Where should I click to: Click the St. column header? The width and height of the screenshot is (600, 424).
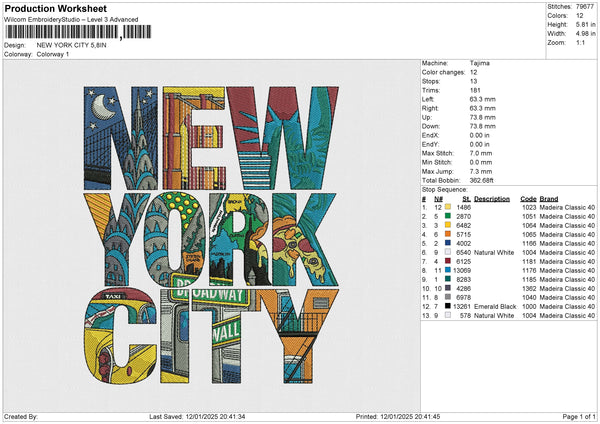tap(467, 198)
